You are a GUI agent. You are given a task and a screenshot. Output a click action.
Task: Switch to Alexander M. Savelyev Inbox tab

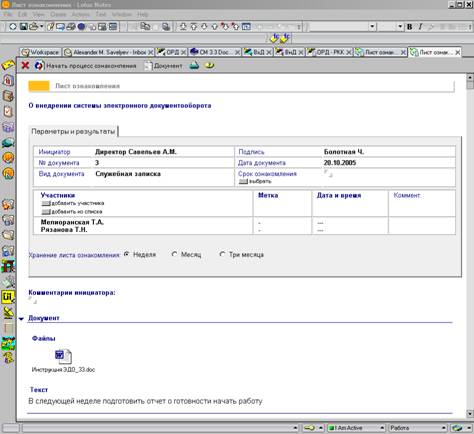(109, 52)
